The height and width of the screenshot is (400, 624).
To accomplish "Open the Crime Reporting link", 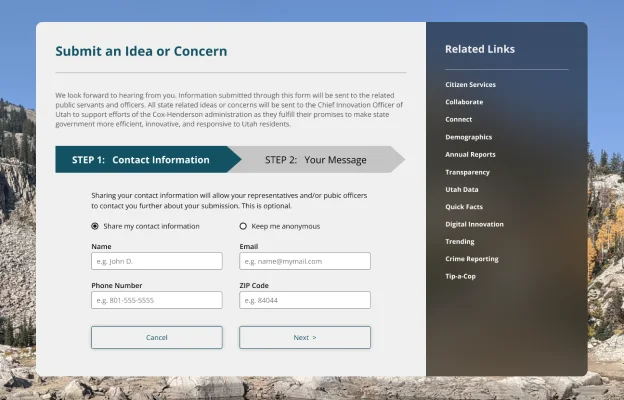I will pos(472,259).
